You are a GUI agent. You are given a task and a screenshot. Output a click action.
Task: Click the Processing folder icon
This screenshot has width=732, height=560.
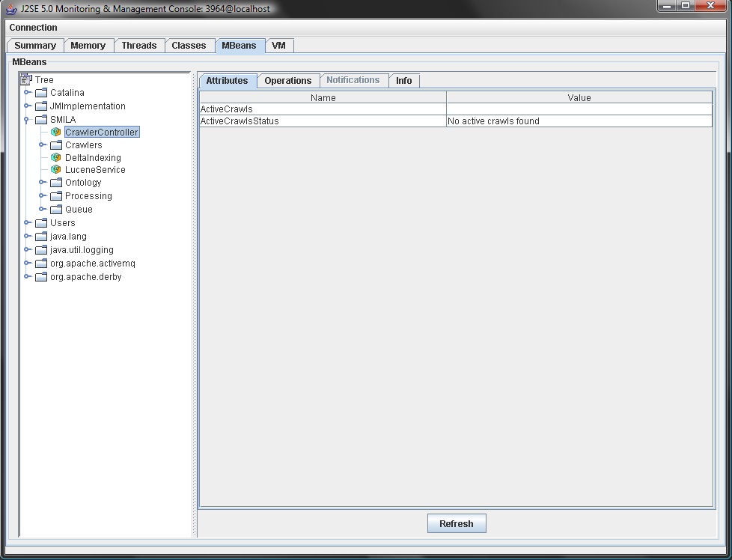click(x=56, y=195)
